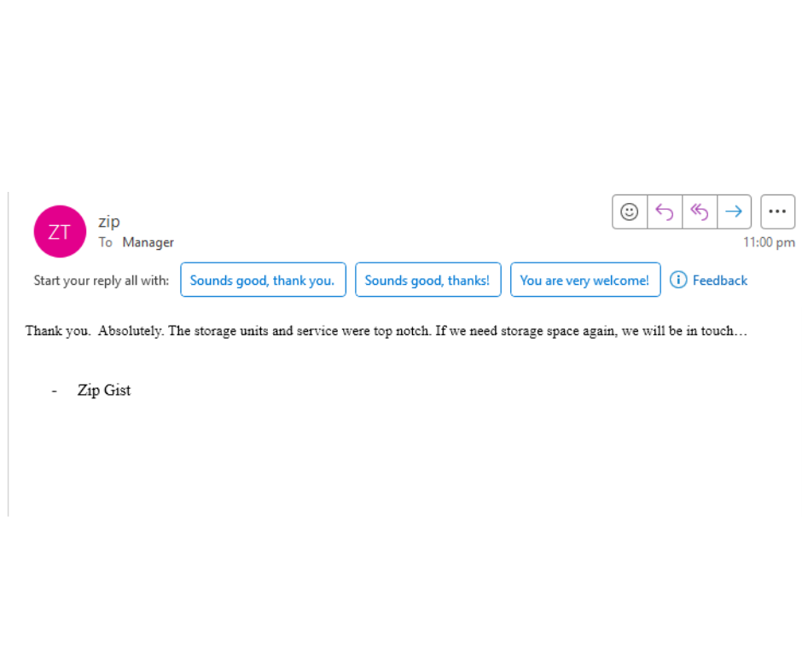The height and width of the screenshot is (672, 802).
Task: Click the Reply All double-arrow icon
Action: coord(700,212)
